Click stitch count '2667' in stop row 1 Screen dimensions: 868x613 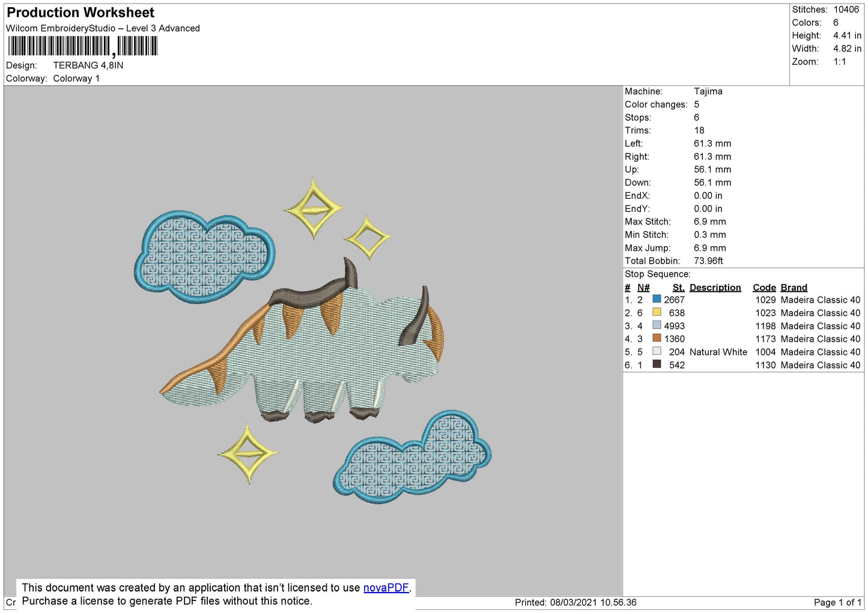[674, 300]
